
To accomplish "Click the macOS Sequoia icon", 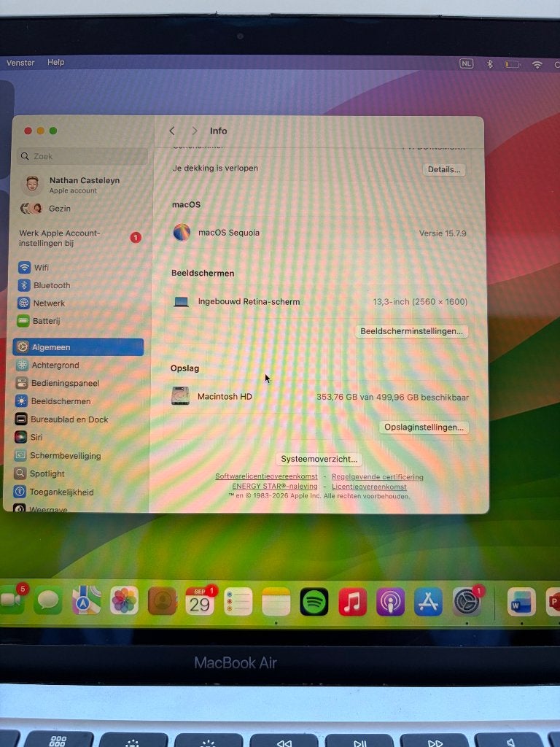I will [x=182, y=233].
